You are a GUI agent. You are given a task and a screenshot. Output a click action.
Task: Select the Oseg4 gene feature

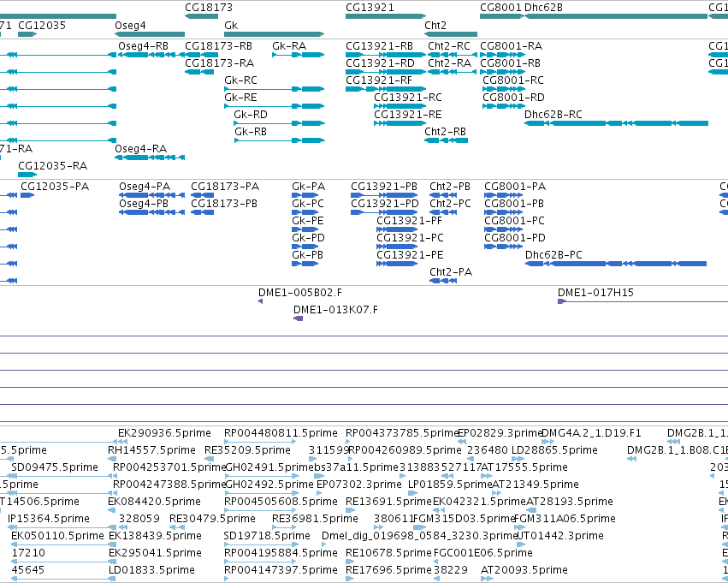click(x=150, y=34)
